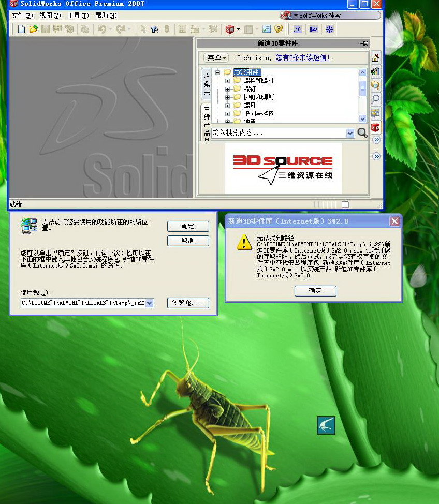Expand the 螺母 folder node
This screenshot has height=504, width=439.
[227, 106]
